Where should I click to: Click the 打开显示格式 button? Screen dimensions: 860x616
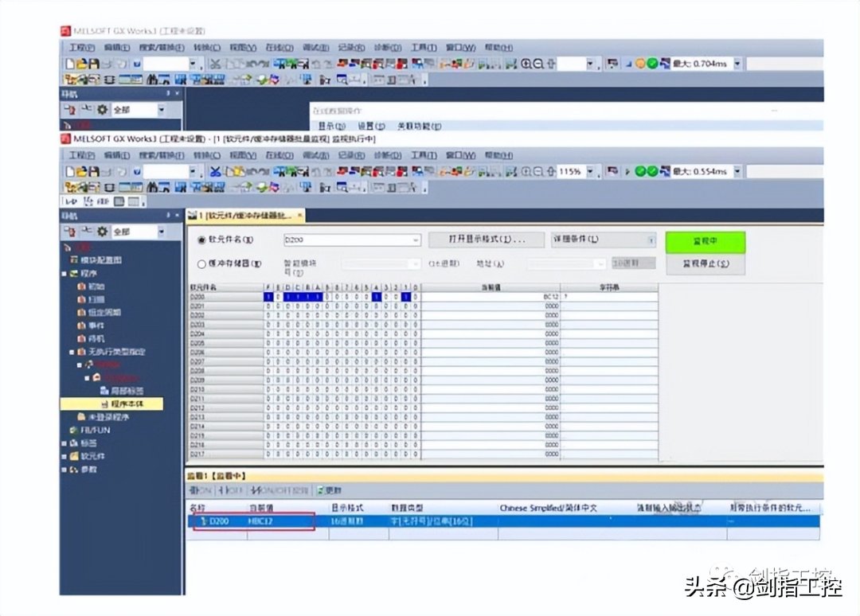pyautogui.click(x=486, y=240)
